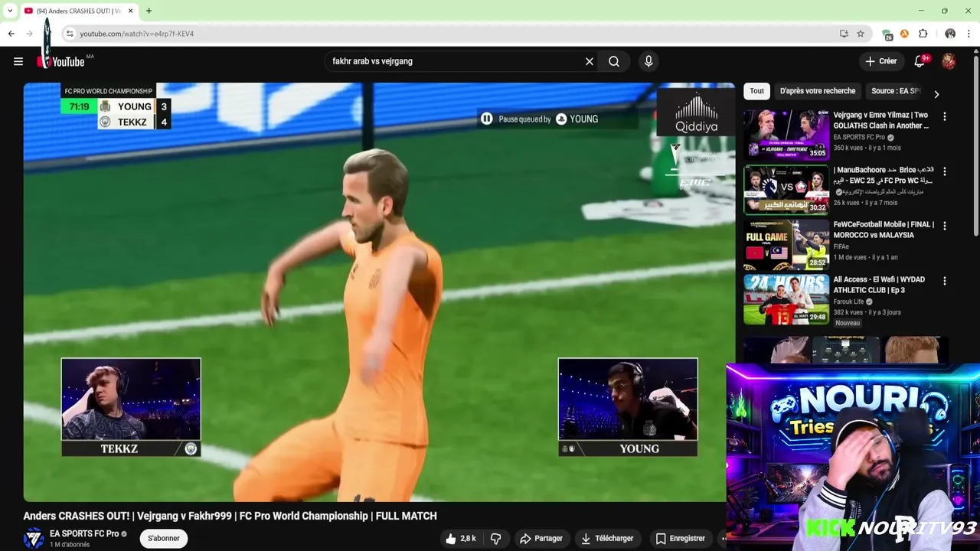This screenshot has height=551, width=980.
Task: Open options for FeWCeFootball Mobile video
Action: tap(944, 226)
